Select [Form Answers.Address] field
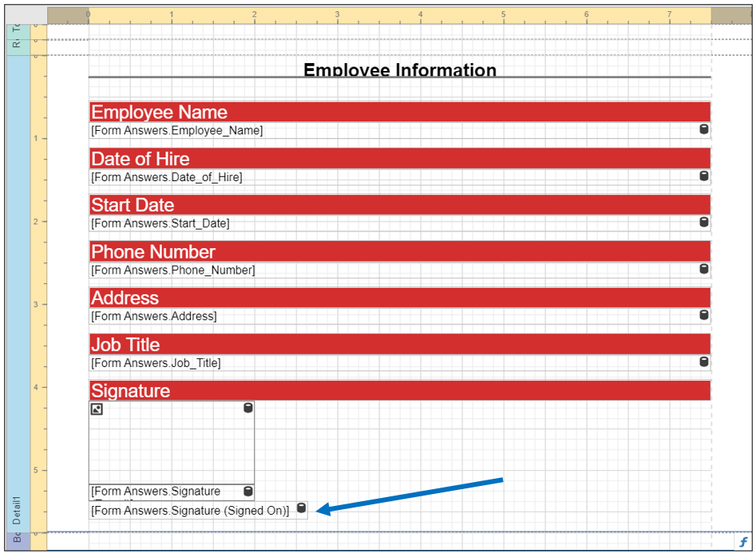The width and height of the screenshot is (756, 553). (x=400, y=317)
